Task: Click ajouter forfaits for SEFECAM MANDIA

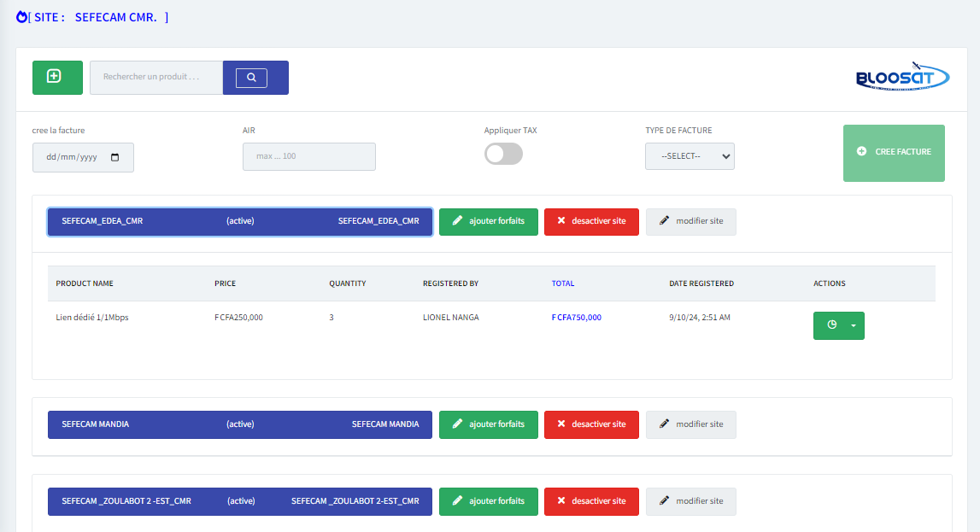Action: (x=488, y=424)
